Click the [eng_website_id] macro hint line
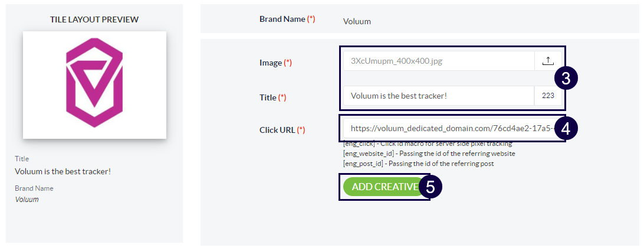 [429, 154]
